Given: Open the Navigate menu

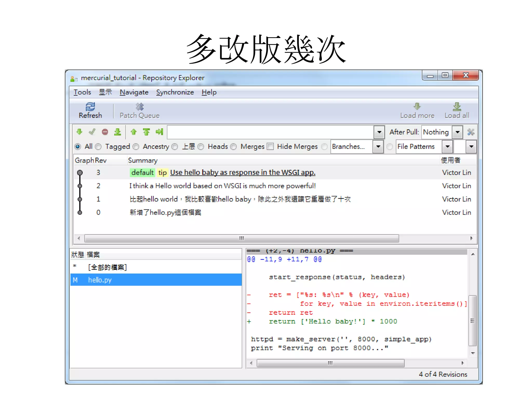Looking at the screenshot, I should point(134,92).
